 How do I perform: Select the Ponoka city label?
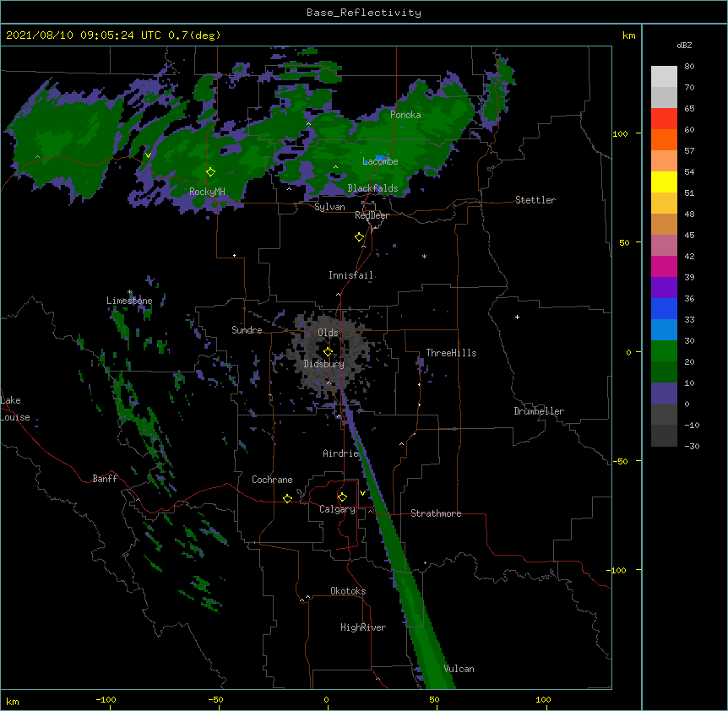pos(405,115)
